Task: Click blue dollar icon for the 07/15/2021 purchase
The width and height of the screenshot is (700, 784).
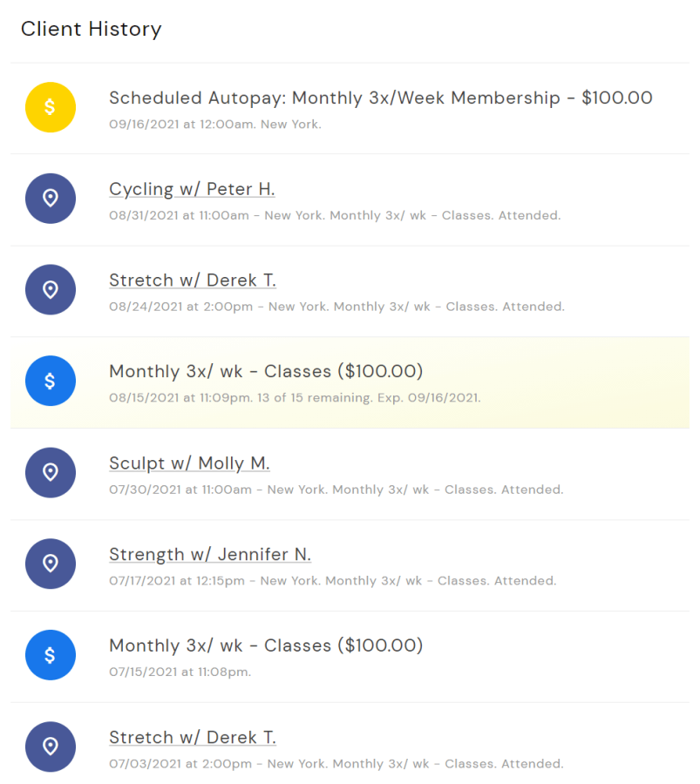Action: pos(51,655)
